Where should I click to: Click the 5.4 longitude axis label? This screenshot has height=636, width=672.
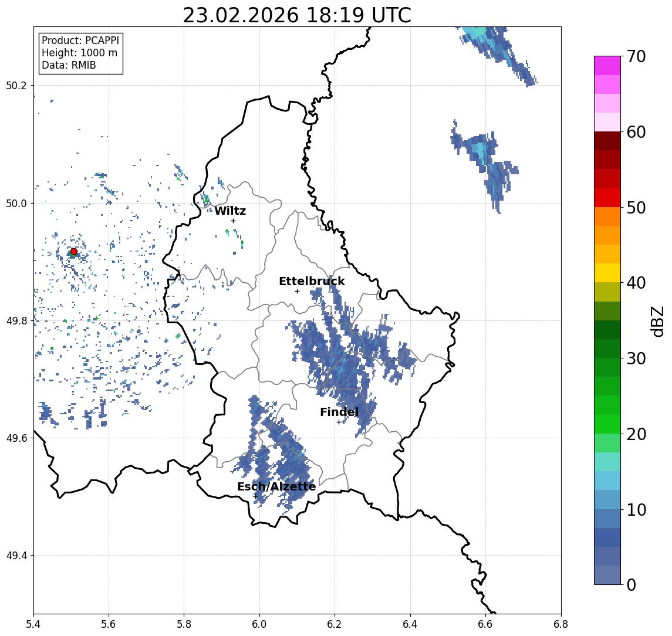click(x=33, y=624)
